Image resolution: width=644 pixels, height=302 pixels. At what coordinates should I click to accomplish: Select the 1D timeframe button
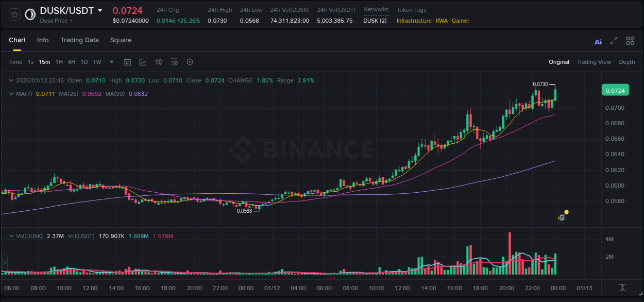click(83, 62)
